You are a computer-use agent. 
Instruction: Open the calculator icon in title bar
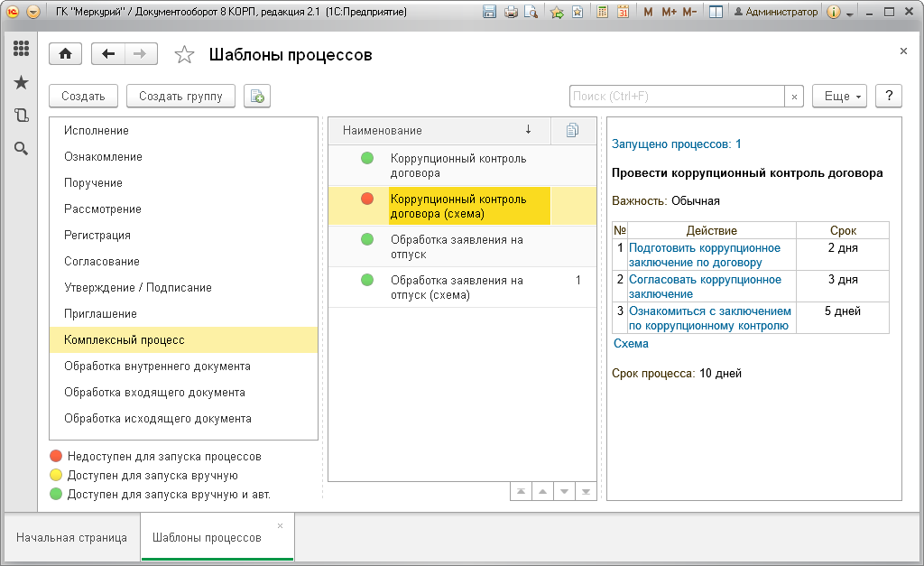click(602, 12)
